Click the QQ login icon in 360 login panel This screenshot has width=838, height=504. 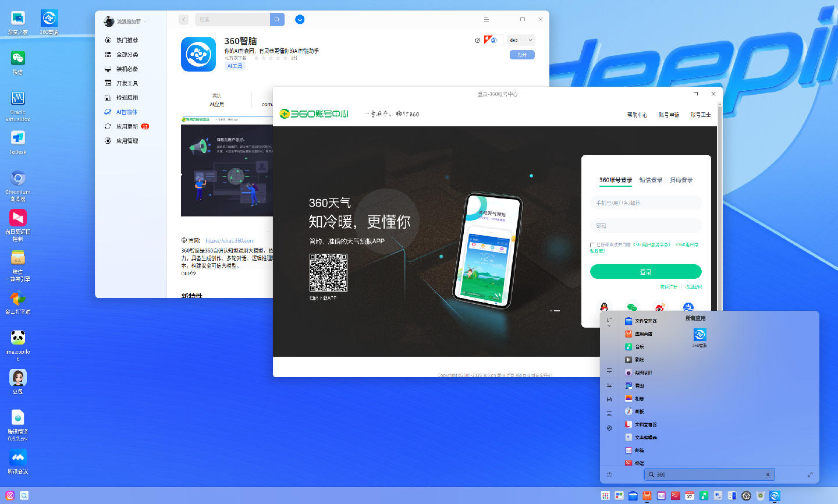(604, 307)
